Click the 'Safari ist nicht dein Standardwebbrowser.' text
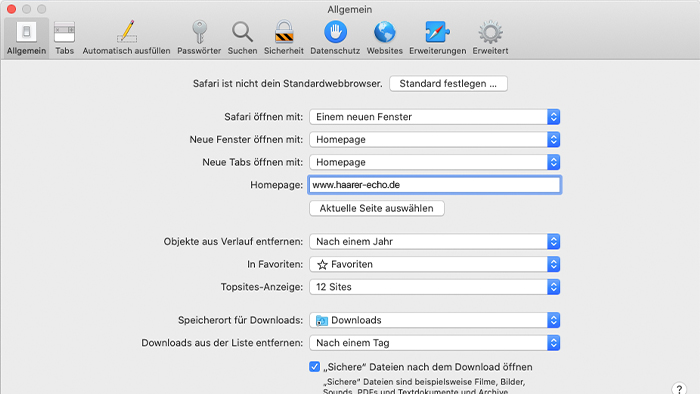The height and width of the screenshot is (394, 700). point(288,83)
